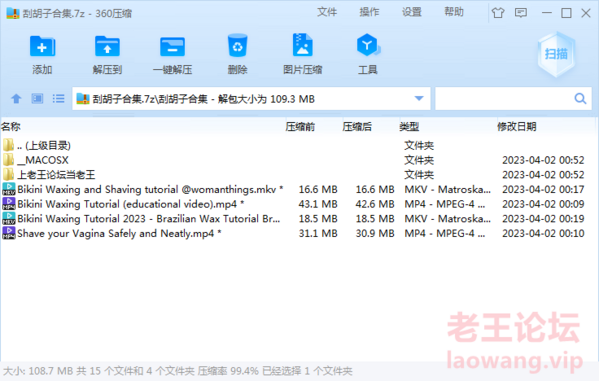The image size is (599, 381).
Task: Open the 图片压缩 image compress tool
Action: point(303,45)
